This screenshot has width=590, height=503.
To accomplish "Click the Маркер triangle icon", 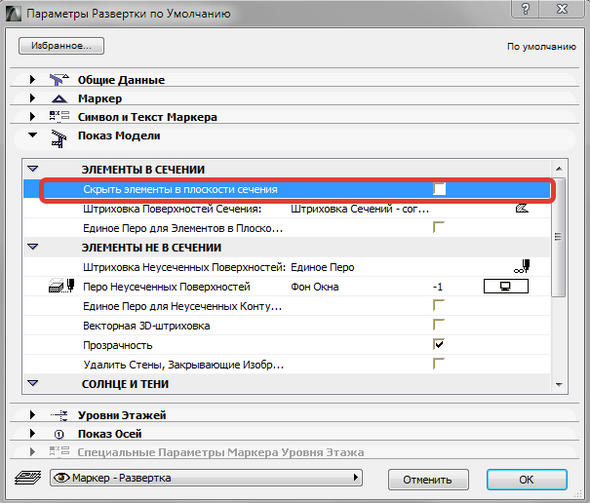I will point(59,99).
